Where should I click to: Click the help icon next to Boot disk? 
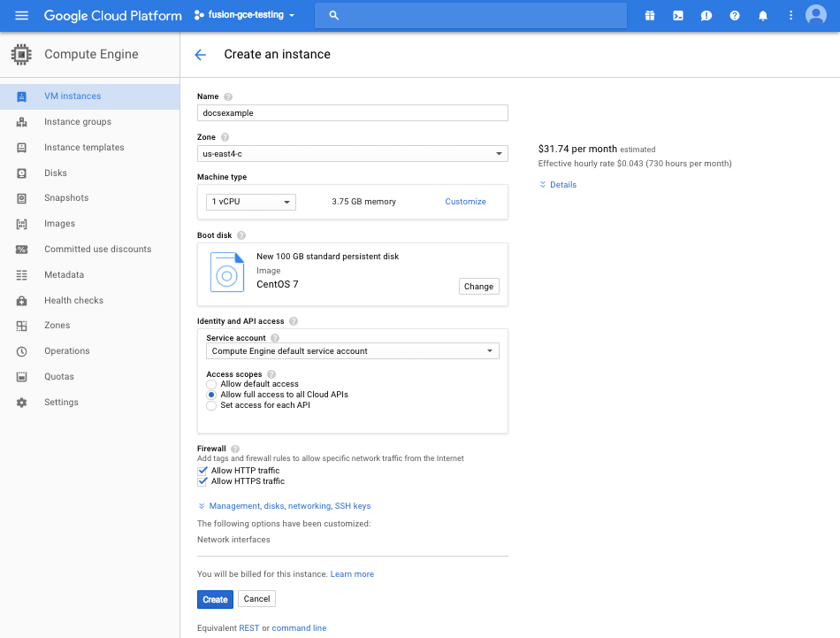coord(241,235)
